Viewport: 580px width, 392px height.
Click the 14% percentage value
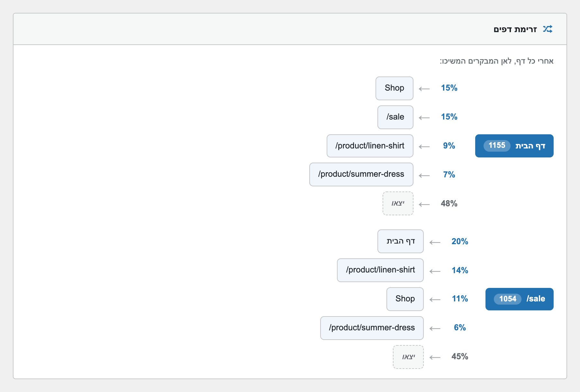(460, 270)
